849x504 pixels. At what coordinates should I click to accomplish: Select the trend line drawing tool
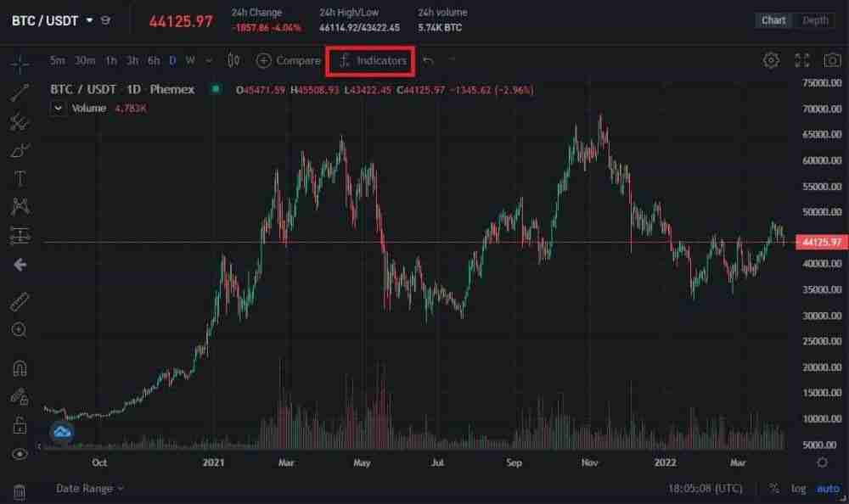click(20, 93)
